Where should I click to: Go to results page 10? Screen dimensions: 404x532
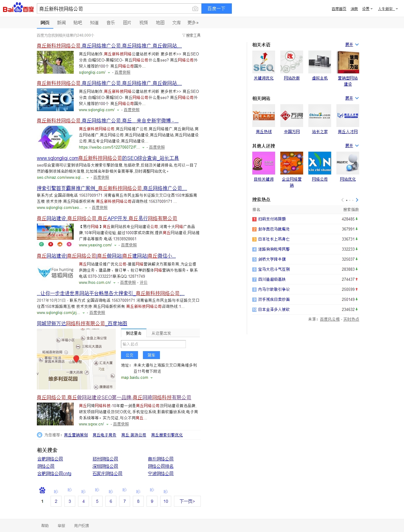coord(166,501)
